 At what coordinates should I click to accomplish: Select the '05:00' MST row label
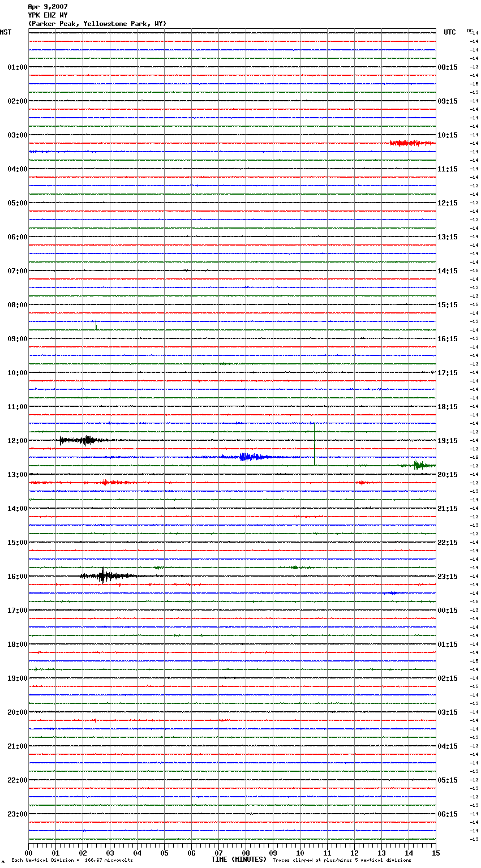point(18,203)
